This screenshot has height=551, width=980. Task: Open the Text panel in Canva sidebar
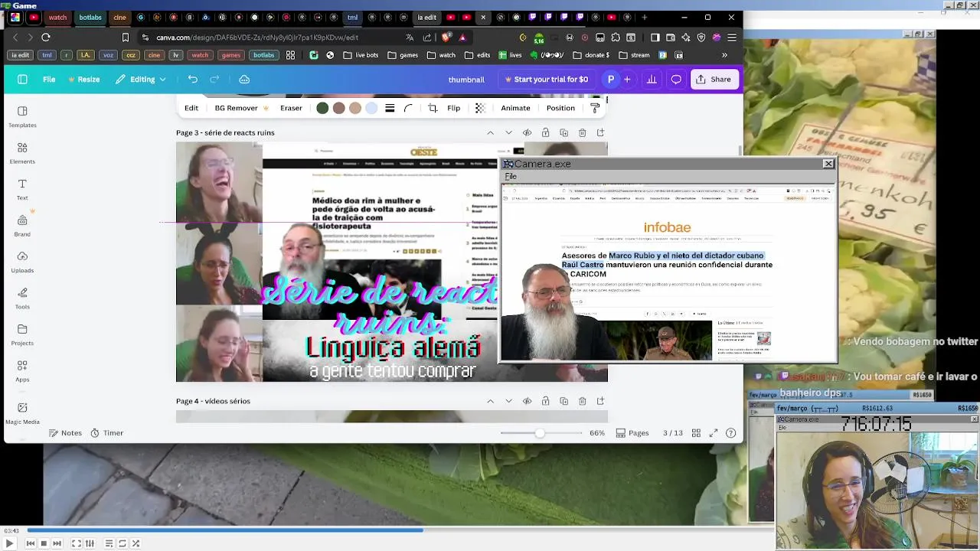point(22,189)
